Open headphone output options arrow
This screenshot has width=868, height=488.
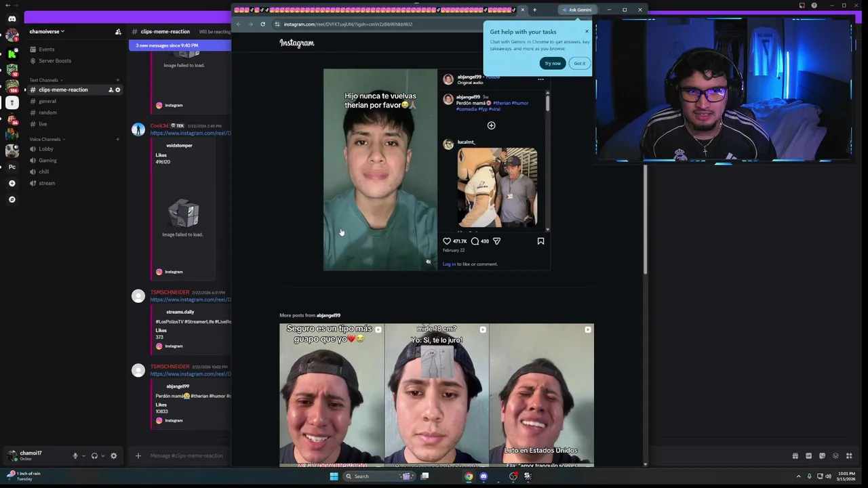[103, 455]
